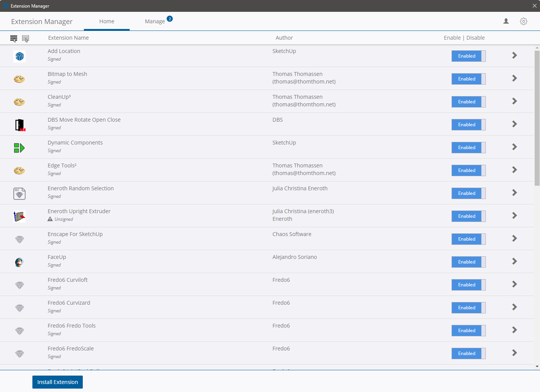This screenshot has width=540, height=392.
Task: Click the Add Location SketchUp icon
Action: [x=19, y=56]
